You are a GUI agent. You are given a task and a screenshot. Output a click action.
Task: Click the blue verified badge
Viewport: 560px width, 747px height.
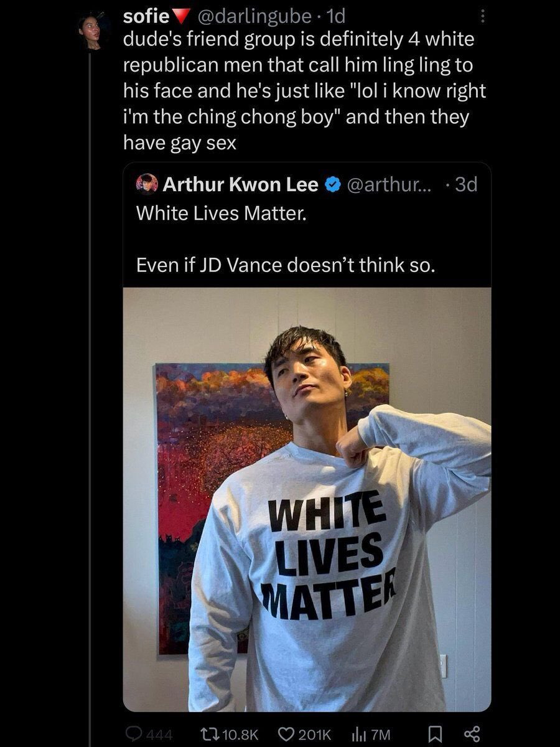coord(333,185)
